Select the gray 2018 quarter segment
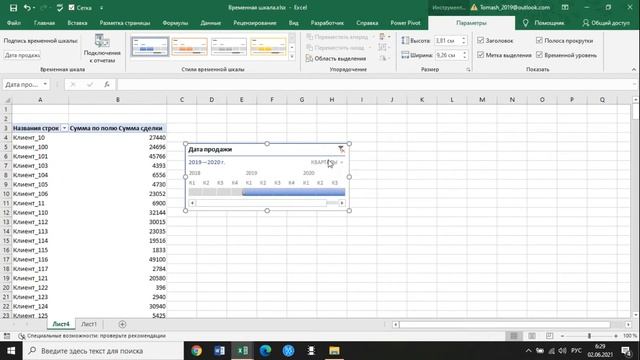The height and width of the screenshot is (360, 640). 215,192
